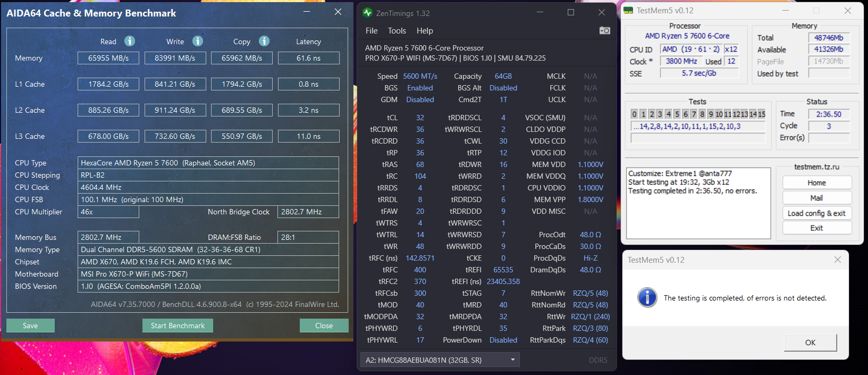This screenshot has width=868, height=375.
Task: Click the blue info icon in TestMem5 dialog
Action: pos(647,297)
